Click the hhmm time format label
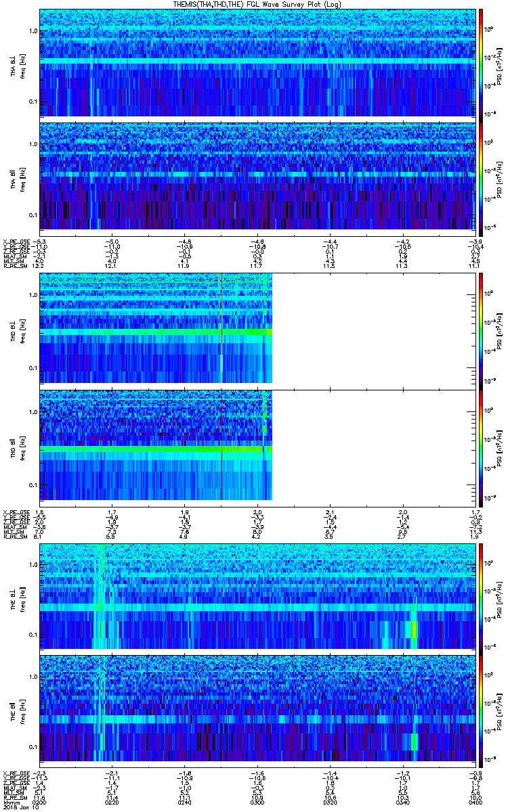This screenshot has height=812, width=508. tap(10, 801)
